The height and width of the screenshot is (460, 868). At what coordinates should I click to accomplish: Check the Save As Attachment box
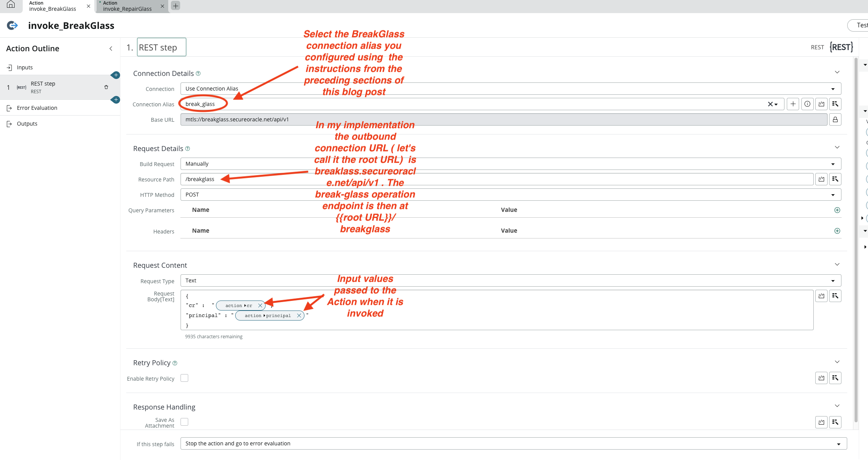184,422
